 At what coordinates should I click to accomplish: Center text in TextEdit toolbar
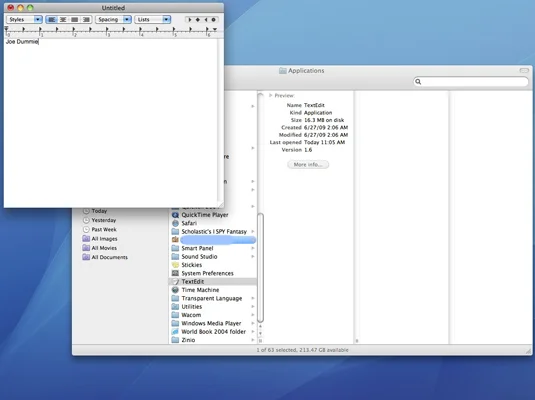point(63,19)
